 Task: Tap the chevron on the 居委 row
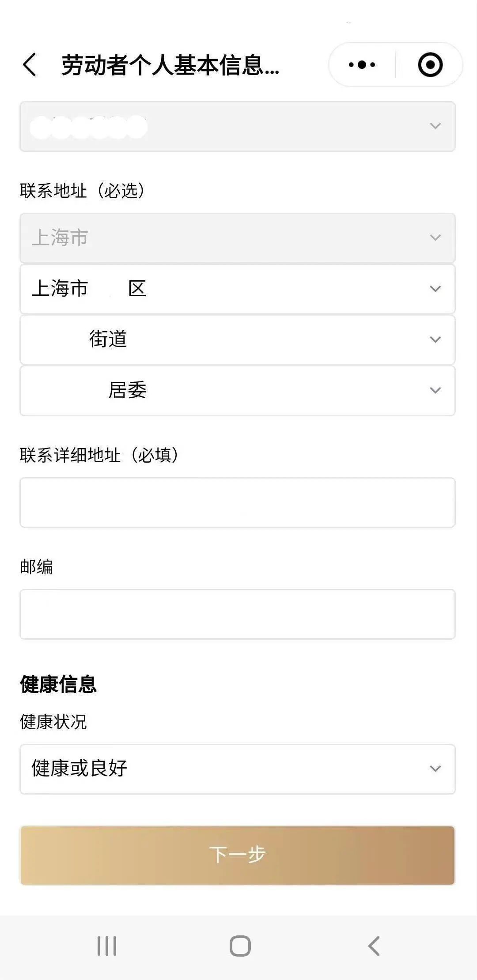[x=435, y=390]
